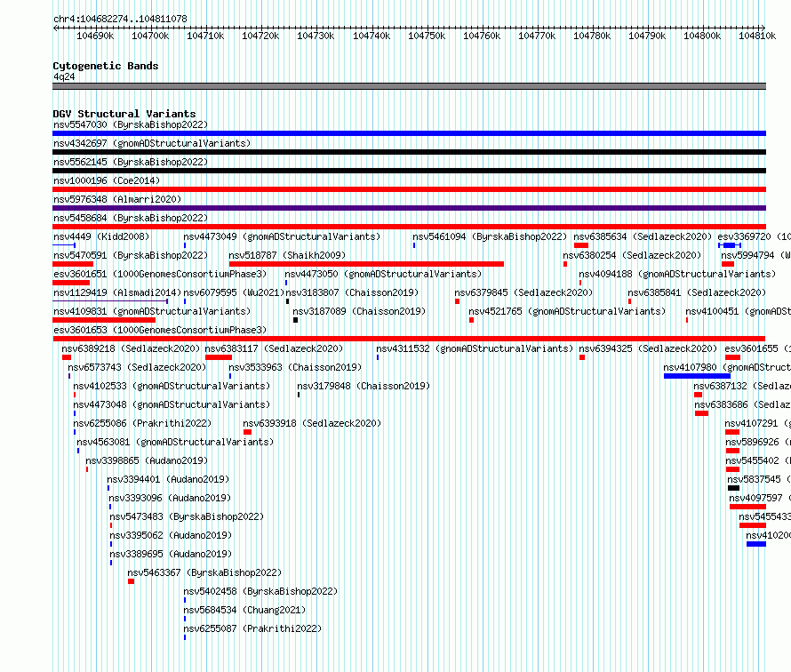The height and width of the screenshot is (672, 791).
Task: Open nsv5463367 (ByrskaBishop2022) label
Action: 204,572
